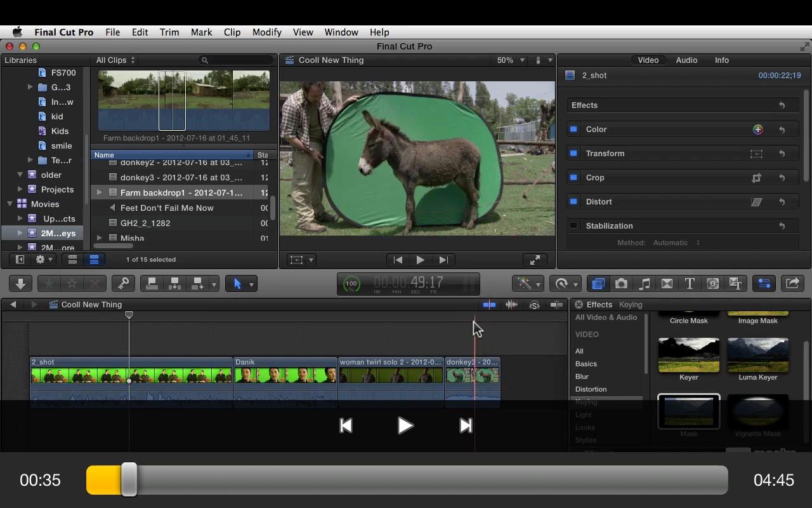Screen dimensions: 812x508
Task: Select the Distortion effects category
Action: (x=591, y=389)
